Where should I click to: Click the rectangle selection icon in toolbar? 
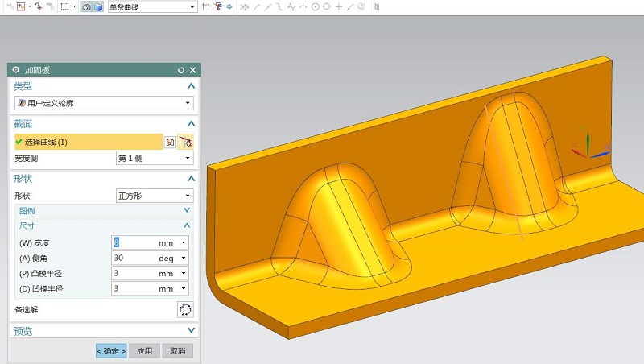(64, 6)
